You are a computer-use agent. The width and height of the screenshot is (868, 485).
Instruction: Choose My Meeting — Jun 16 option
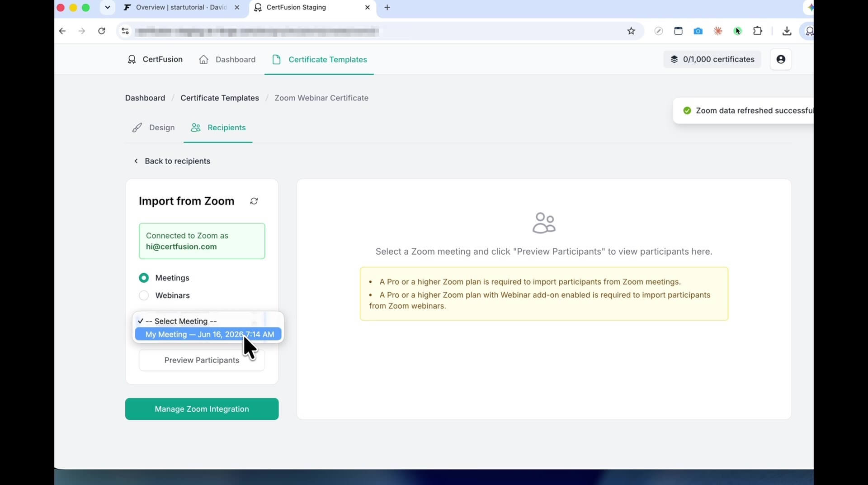(208, 334)
